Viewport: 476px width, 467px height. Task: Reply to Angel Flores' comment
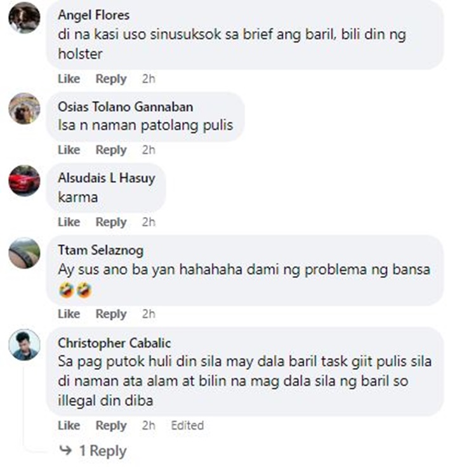[111, 79]
